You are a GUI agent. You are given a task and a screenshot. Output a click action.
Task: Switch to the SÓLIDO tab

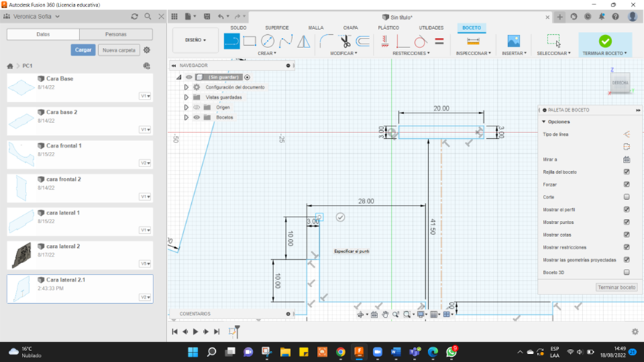238,28
